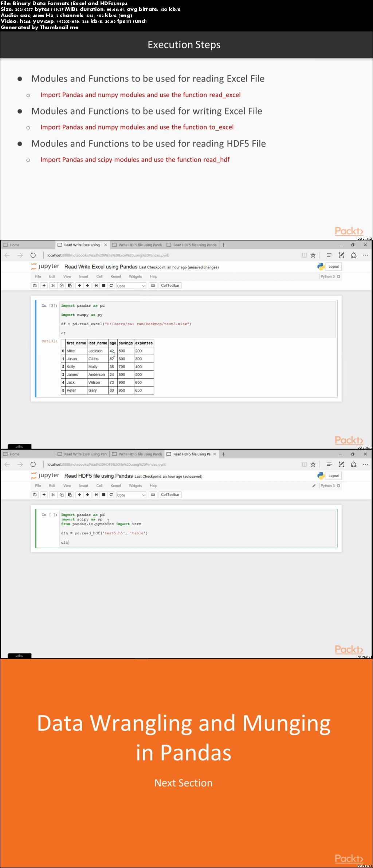Cut selected cell in Read HDF5 notebook
373x868 pixels.
tap(53, 495)
